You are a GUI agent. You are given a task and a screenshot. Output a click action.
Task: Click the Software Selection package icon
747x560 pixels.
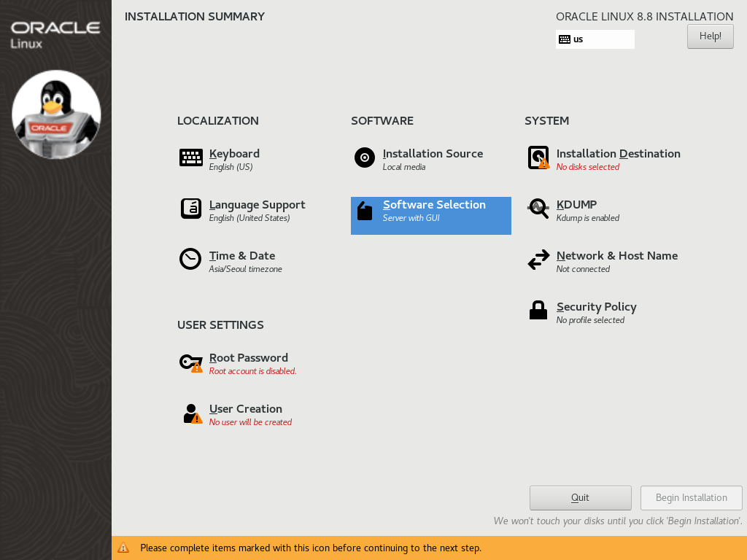365,211
